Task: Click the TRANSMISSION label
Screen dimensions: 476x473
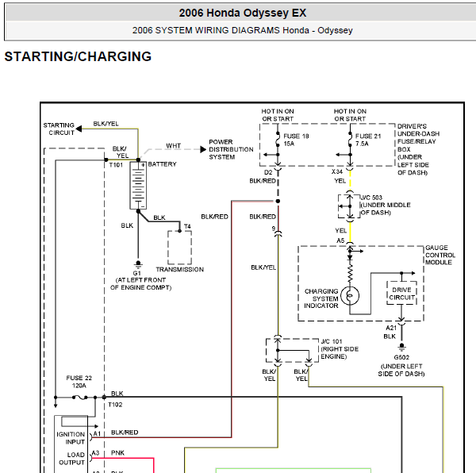Action: 180,270
